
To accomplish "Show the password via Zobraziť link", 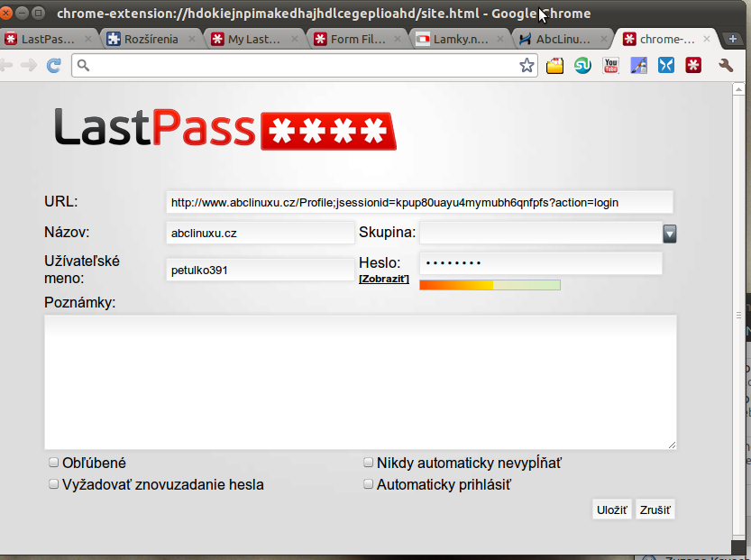I will click(384, 279).
